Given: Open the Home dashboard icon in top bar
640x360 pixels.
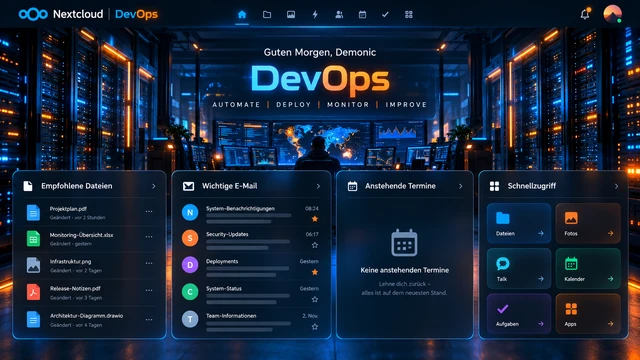Looking at the screenshot, I should [242, 15].
